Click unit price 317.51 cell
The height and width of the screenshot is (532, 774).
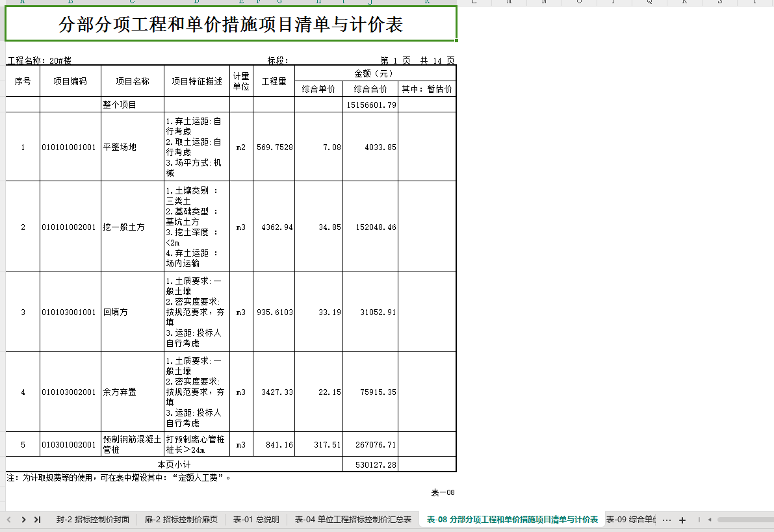pos(319,445)
